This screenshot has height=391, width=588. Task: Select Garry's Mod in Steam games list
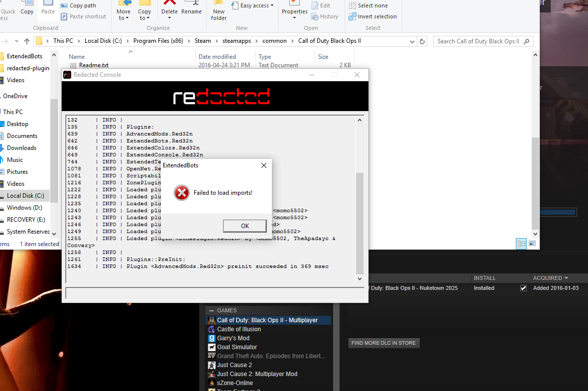coord(233,338)
